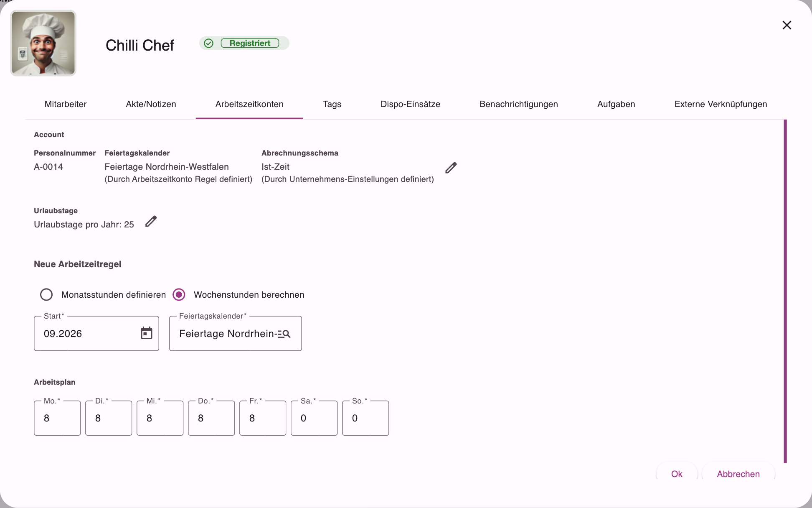Switch to Benachrichtigungen tab
The height and width of the screenshot is (508, 812).
click(x=519, y=104)
